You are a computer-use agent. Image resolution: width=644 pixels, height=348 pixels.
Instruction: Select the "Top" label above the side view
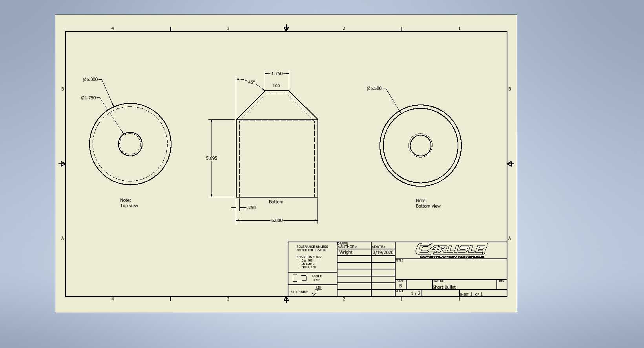coord(276,86)
